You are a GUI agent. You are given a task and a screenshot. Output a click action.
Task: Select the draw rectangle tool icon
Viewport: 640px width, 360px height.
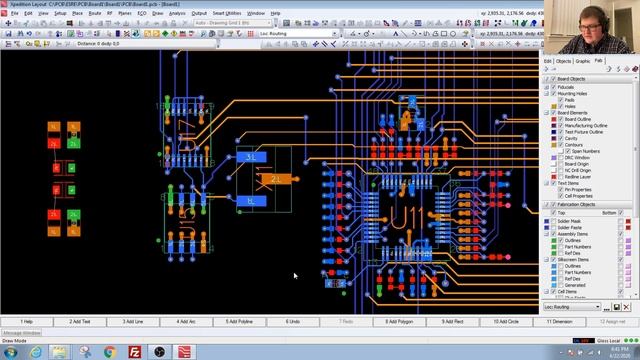click(444, 34)
